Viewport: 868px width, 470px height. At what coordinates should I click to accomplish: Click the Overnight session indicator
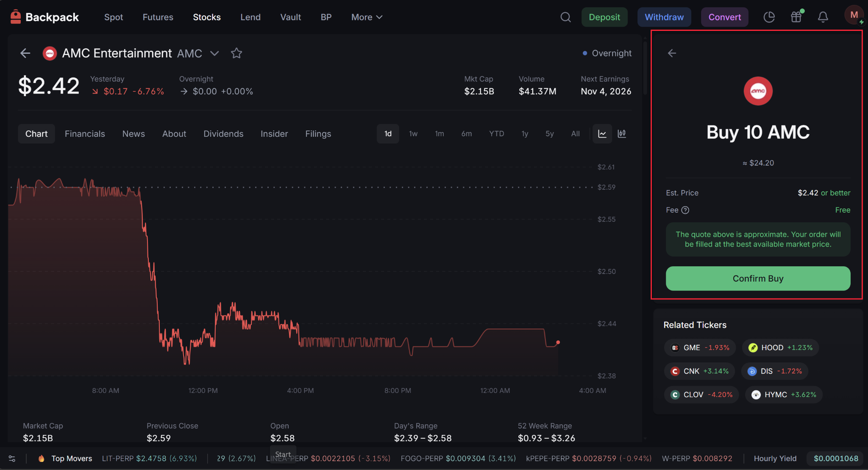point(607,53)
